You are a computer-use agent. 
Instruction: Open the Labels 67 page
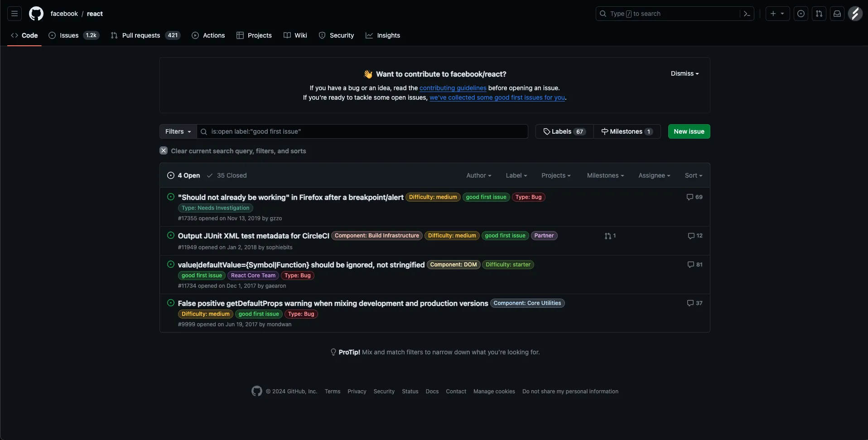coord(564,131)
